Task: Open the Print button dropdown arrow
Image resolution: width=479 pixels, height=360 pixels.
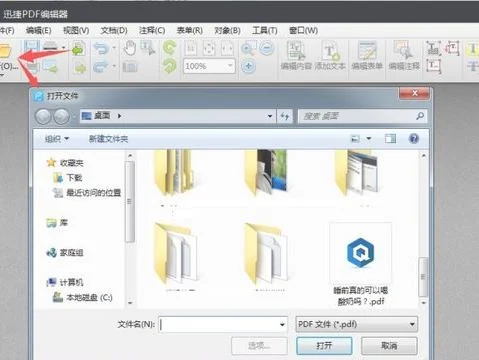Action: point(63,48)
